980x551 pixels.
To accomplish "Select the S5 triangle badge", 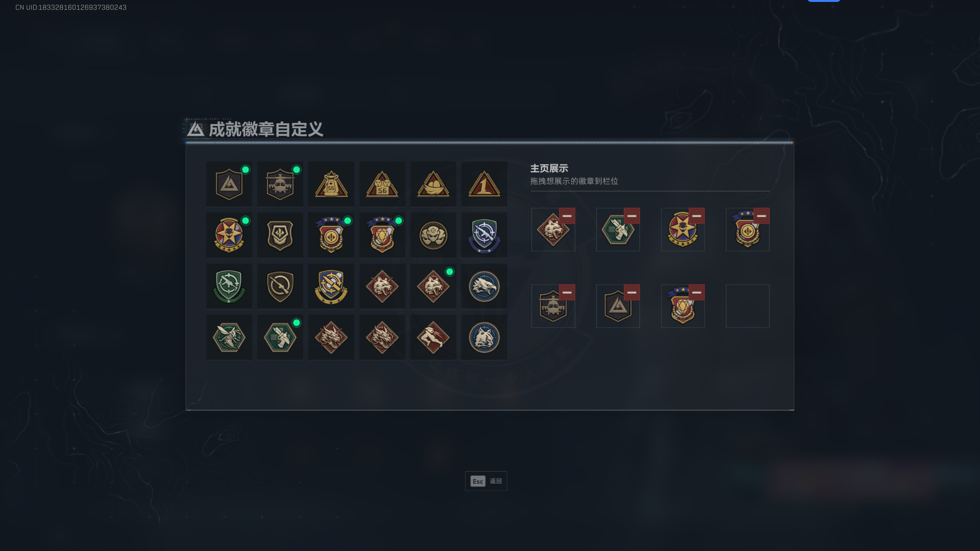I will [331, 184].
